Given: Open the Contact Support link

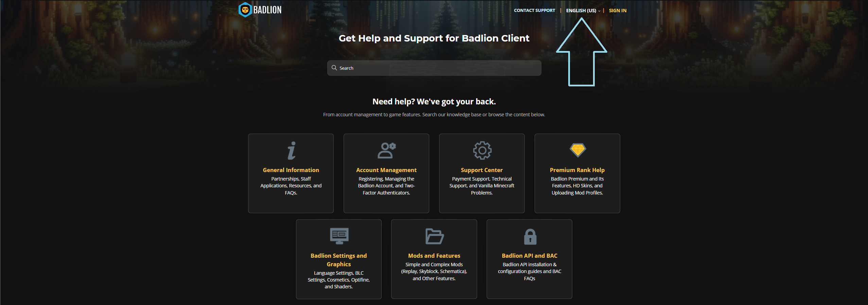Looking at the screenshot, I should (x=534, y=11).
